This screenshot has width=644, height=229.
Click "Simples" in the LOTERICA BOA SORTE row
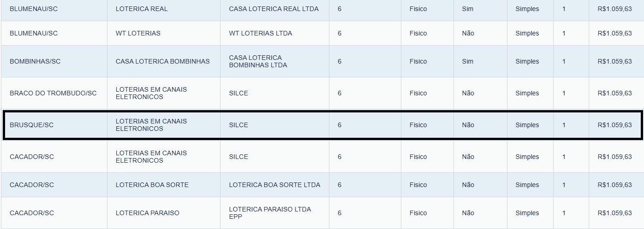[x=527, y=185]
